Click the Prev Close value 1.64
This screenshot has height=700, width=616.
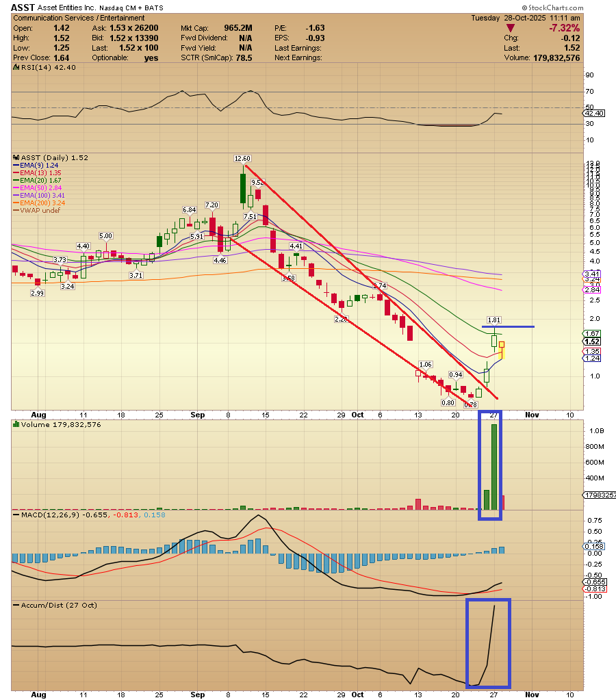coord(61,57)
